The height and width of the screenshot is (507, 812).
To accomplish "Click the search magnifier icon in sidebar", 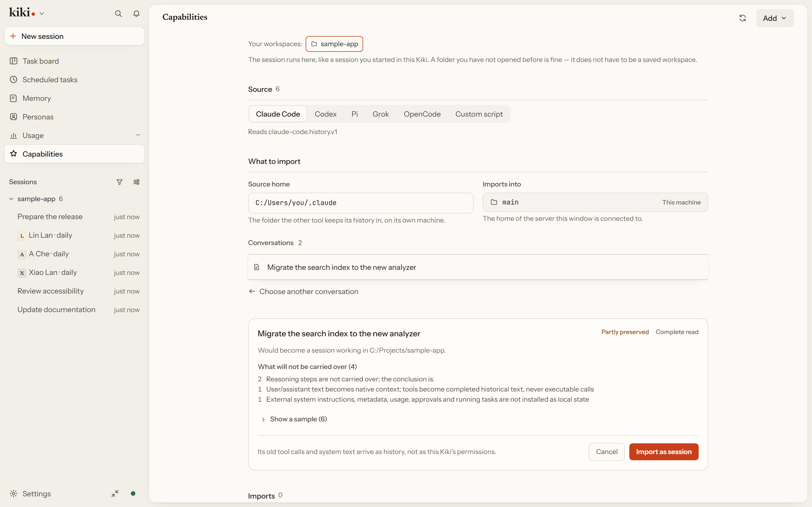I will pos(118,14).
